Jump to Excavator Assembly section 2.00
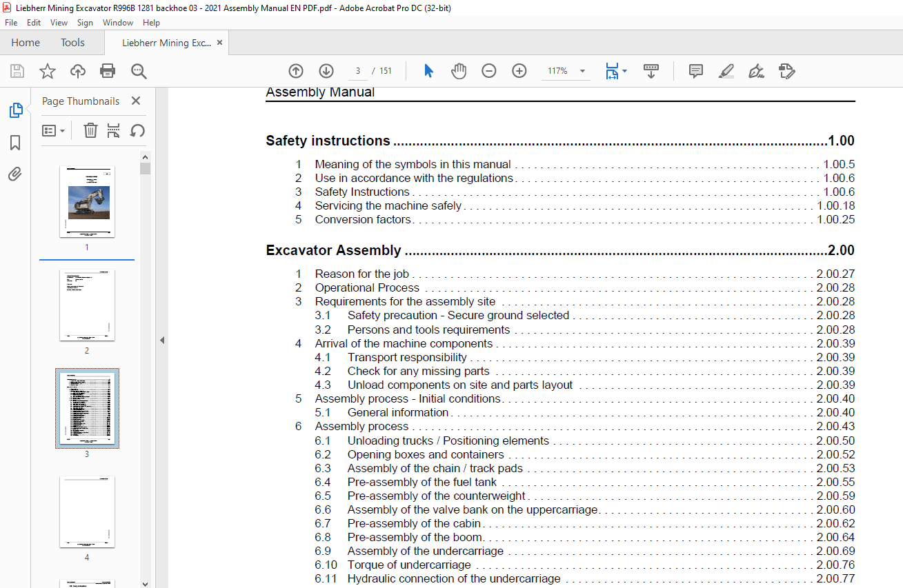The width and height of the screenshot is (903, 588). [x=560, y=250]
